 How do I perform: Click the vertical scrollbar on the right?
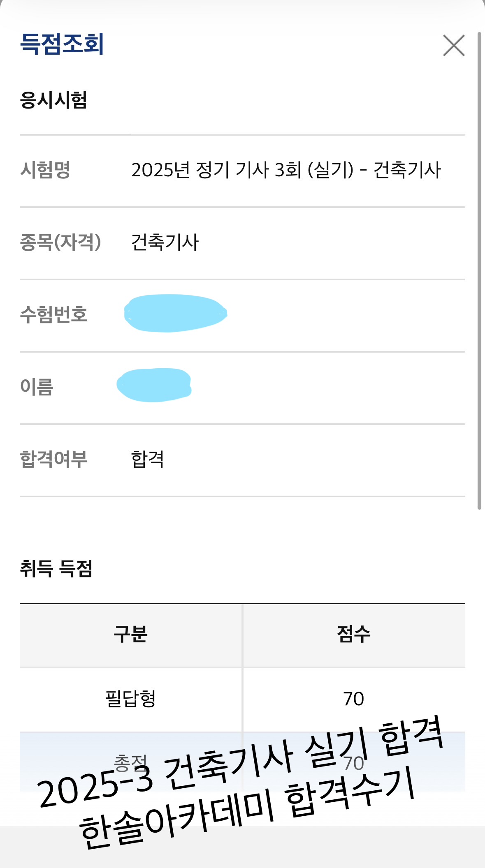479,270
